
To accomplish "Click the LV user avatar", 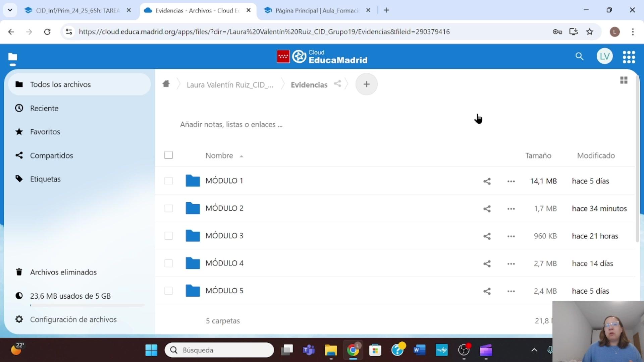I will point(604,56).
